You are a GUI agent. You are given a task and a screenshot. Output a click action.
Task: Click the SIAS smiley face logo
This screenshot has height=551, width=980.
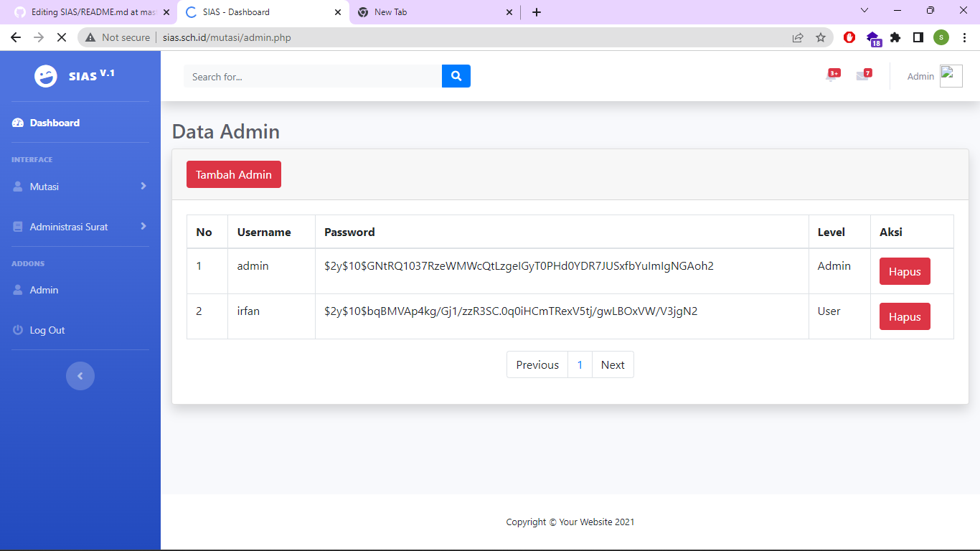point(44,74)
